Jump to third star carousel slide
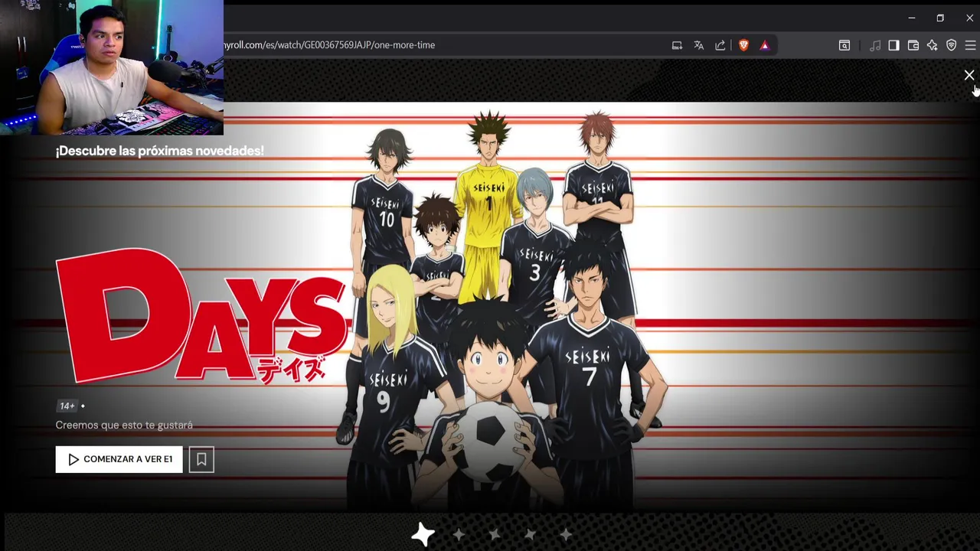Screen dimensions: 980x551 click(x=495, y=534)
